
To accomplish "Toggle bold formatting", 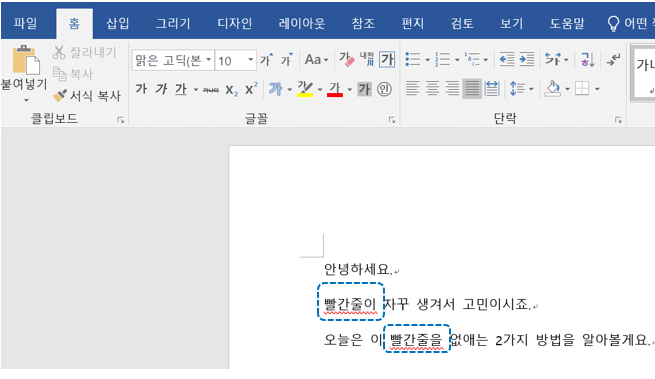I will point(141,89).
